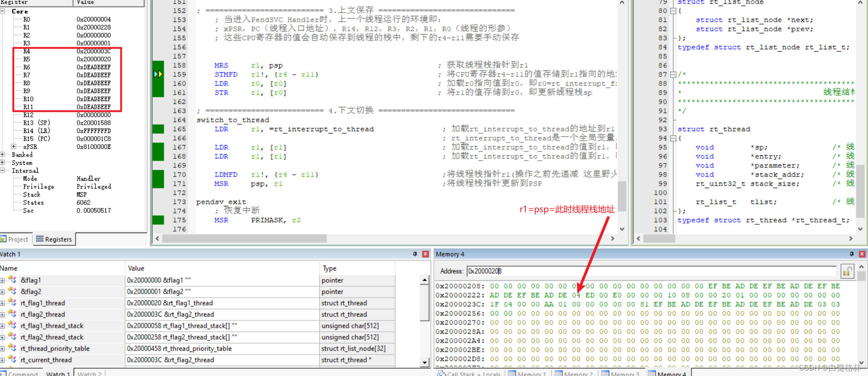Click the Watch 1 scroll-down arrow
This screenshot has width=868, height=376.
(x=424, y=363)
